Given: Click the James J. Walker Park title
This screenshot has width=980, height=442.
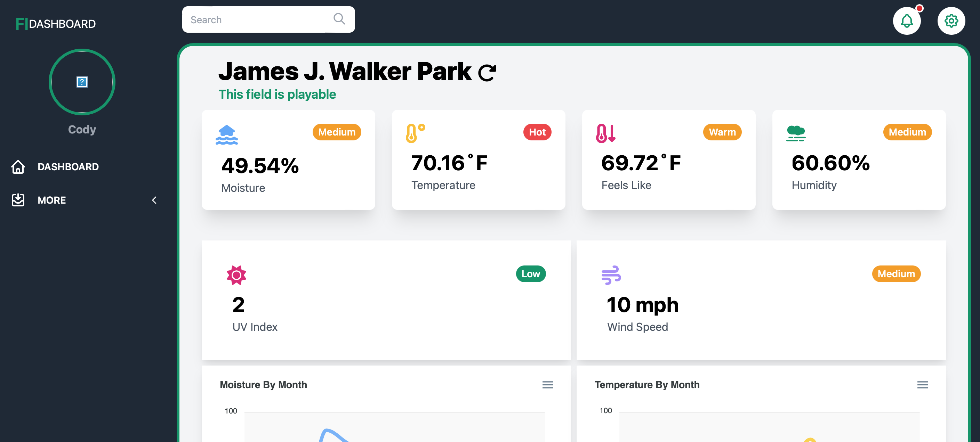Looking at the screenshot, I should (345, 72).
